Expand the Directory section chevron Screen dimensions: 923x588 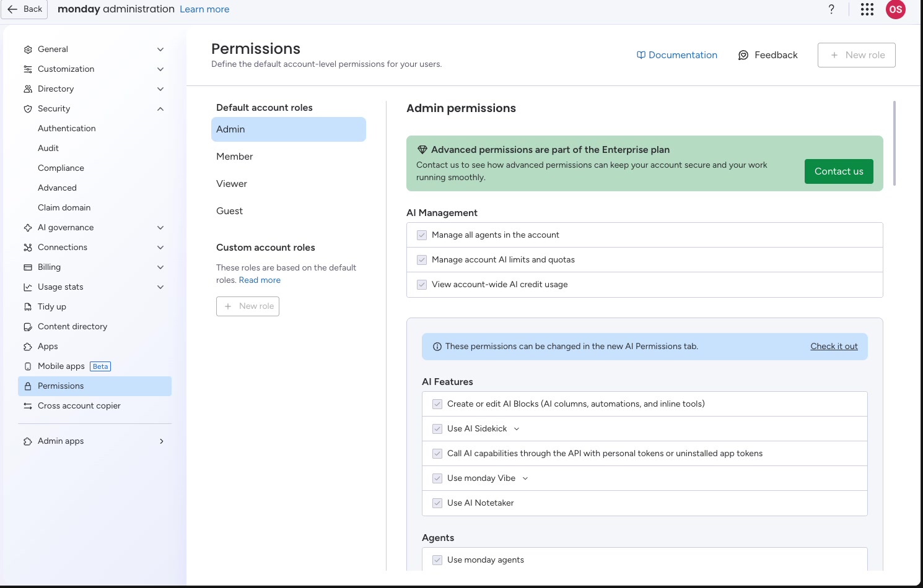pyautogui.click(x=160, y=89)
